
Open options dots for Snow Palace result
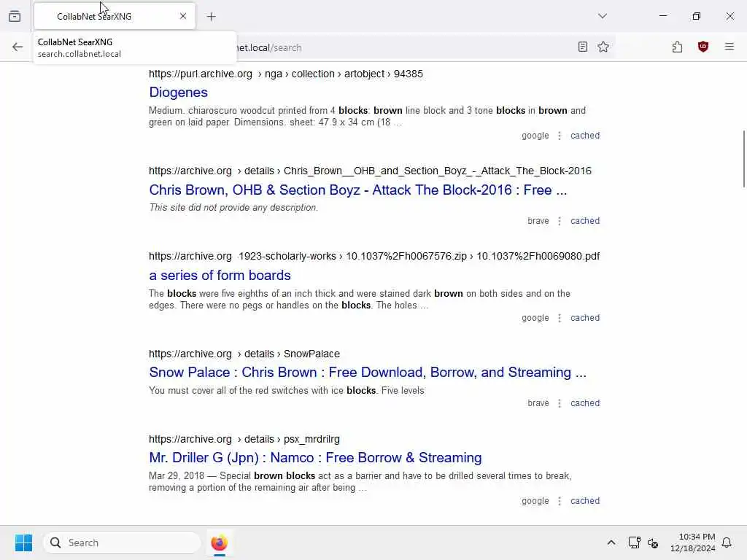[560, 403]
